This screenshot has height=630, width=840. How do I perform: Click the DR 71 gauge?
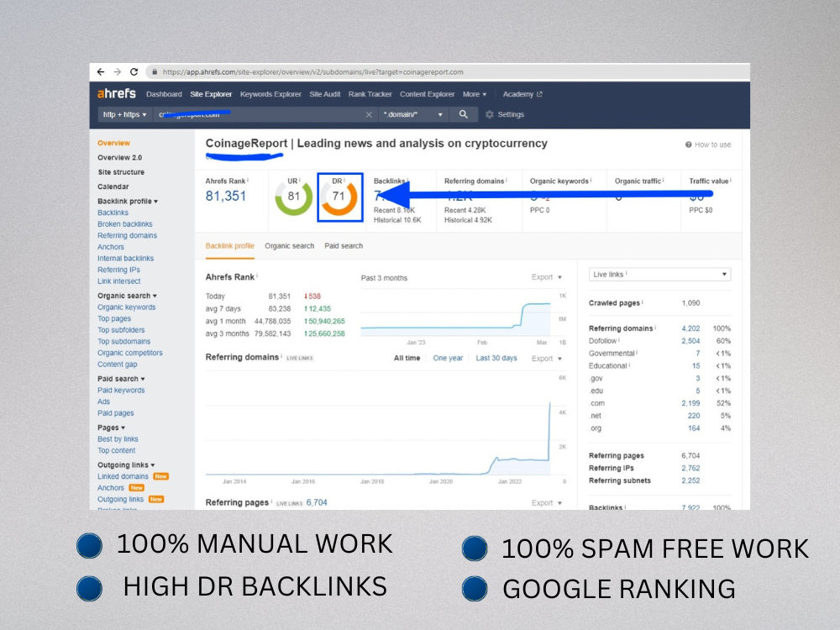click(x=339, y=197)
